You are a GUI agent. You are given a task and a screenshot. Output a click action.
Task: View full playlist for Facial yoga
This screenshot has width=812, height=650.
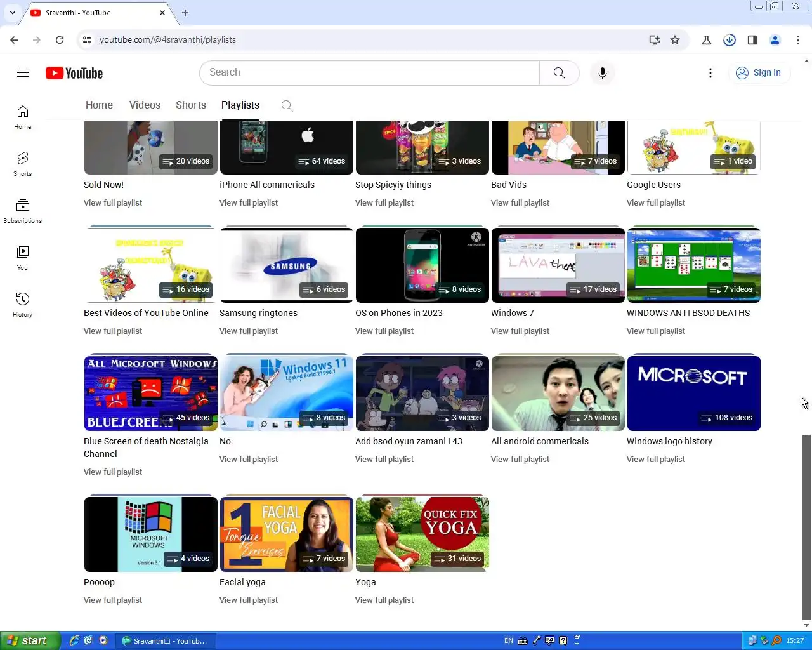(x=249, y=600)
